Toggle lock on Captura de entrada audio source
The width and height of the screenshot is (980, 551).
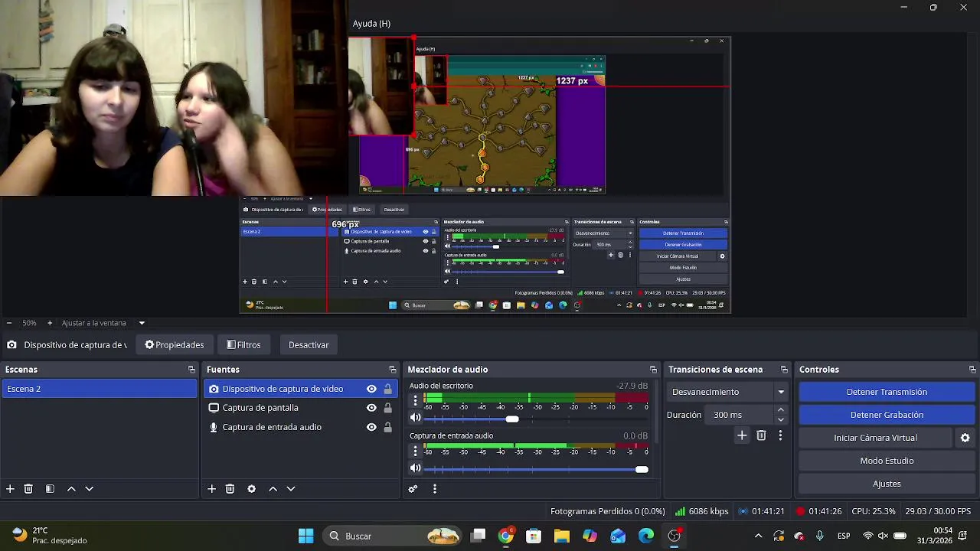click(387, 427)
